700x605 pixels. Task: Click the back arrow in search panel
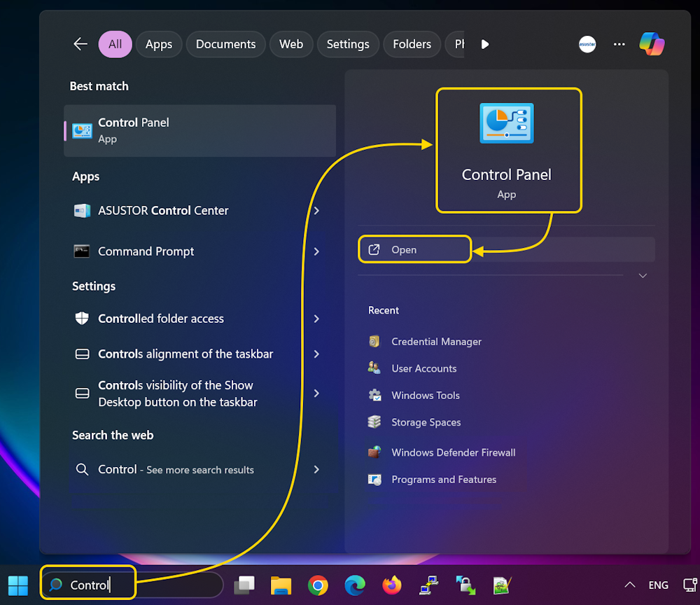click(80, 44)
